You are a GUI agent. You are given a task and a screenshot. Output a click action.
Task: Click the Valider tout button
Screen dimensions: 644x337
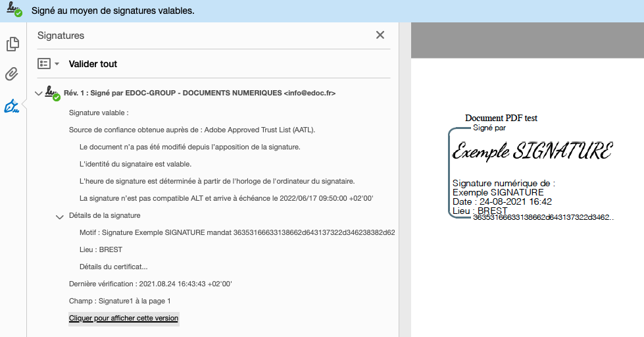[93, 64]
